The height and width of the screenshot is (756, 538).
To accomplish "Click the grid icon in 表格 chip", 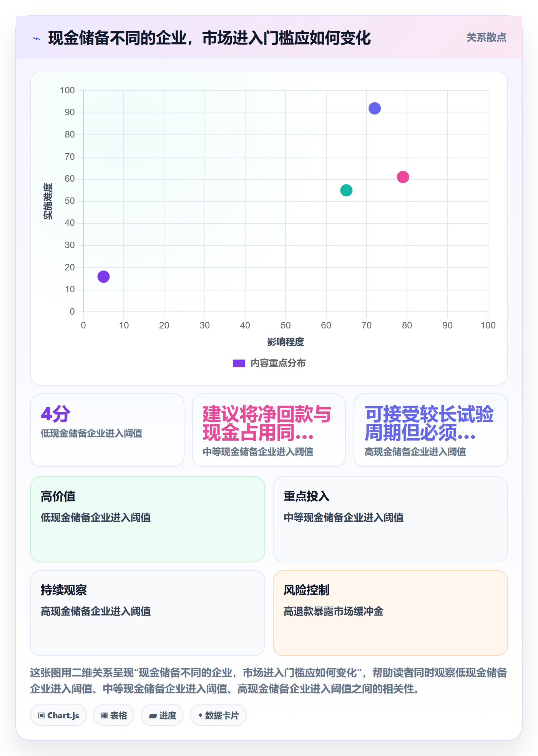I will (105, 716).
